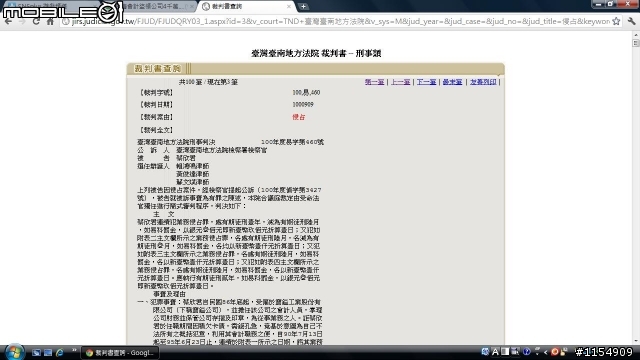Expand the quick launch overflow chevron
The image size is (640, 360).
tap(74, 350)
